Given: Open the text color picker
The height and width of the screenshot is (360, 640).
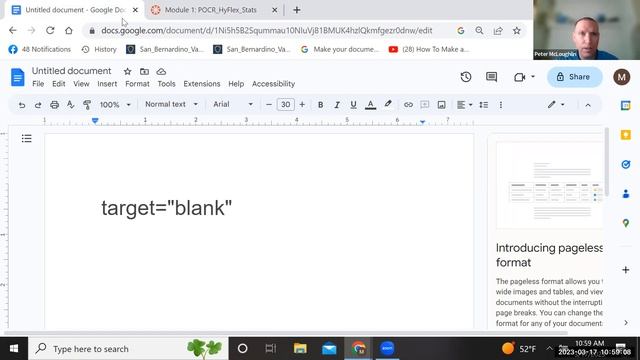Looking at the screenshot, I should [x=370, y=105].
